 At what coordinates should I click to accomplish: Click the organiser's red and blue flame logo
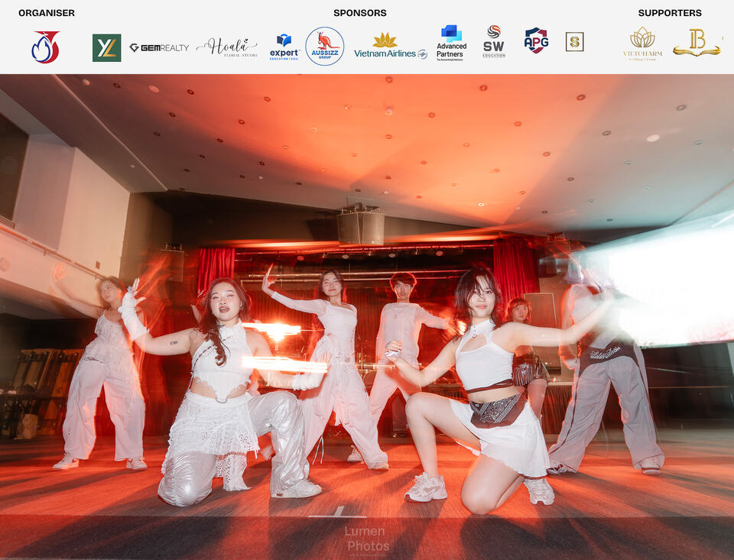click(45, 47)
